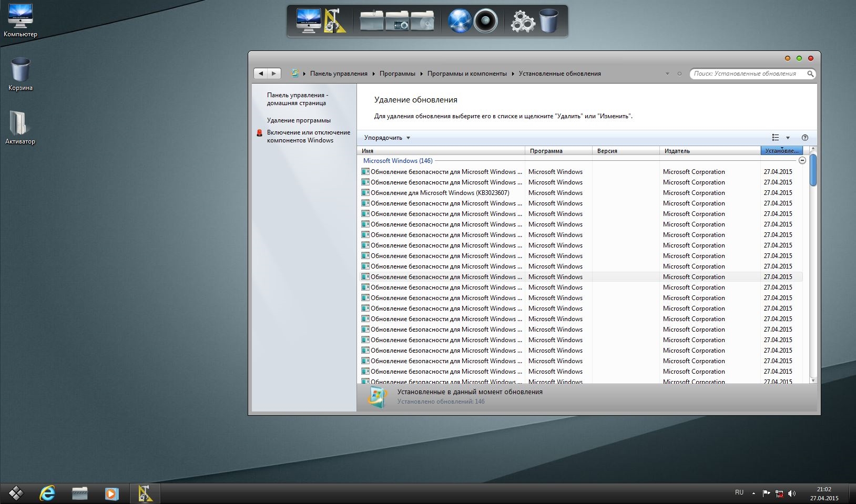
Task: Open the speaker media icon in the dock
Action: pos(485,22)
